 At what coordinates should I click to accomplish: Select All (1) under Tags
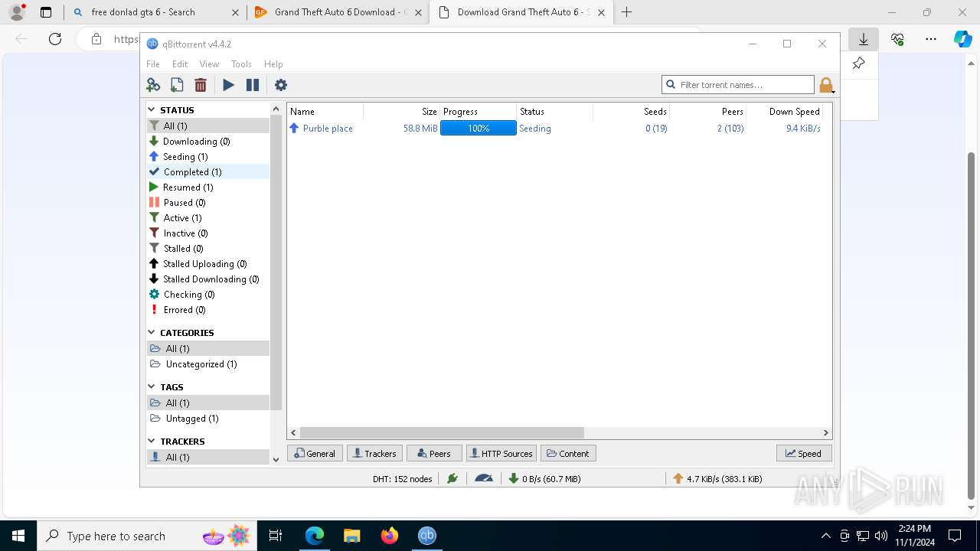point(208,403)
